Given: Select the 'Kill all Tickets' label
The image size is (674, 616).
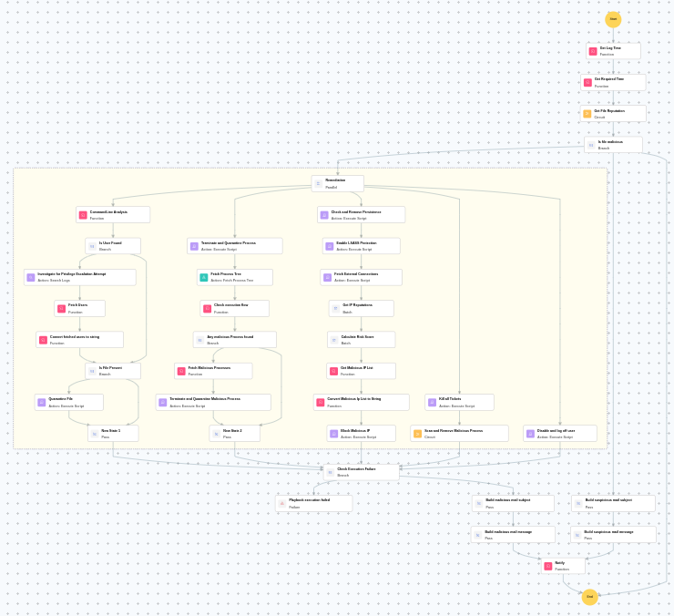Looking at the screenshot, I should coord(450,399).
